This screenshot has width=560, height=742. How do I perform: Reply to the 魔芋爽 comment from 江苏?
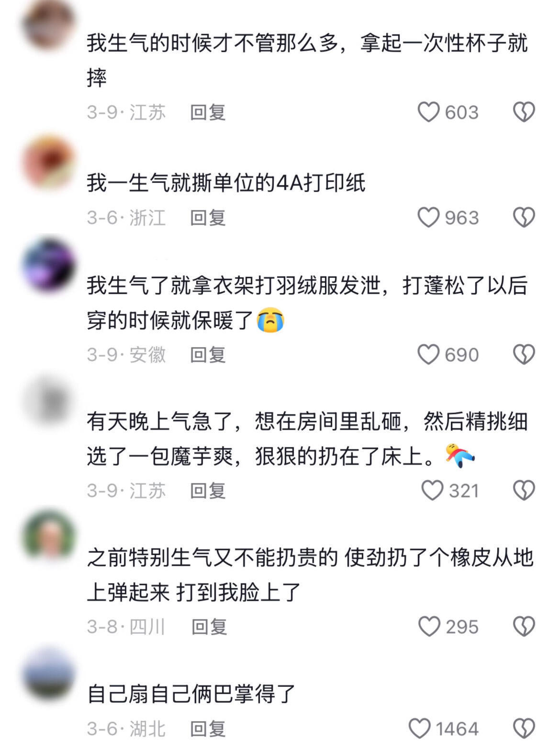208,491
